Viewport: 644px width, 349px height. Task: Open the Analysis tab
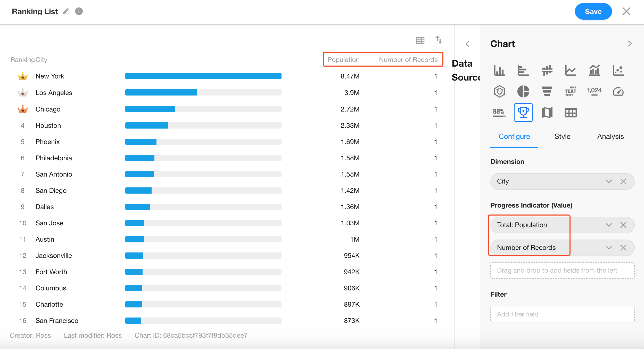[x=610, y=136]
